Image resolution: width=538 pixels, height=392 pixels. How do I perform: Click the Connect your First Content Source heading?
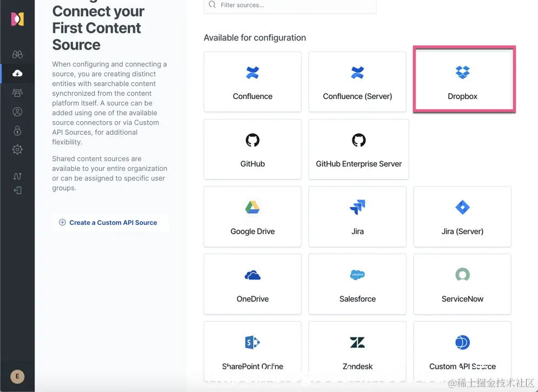pyautogui.click(x=99, y=28)
